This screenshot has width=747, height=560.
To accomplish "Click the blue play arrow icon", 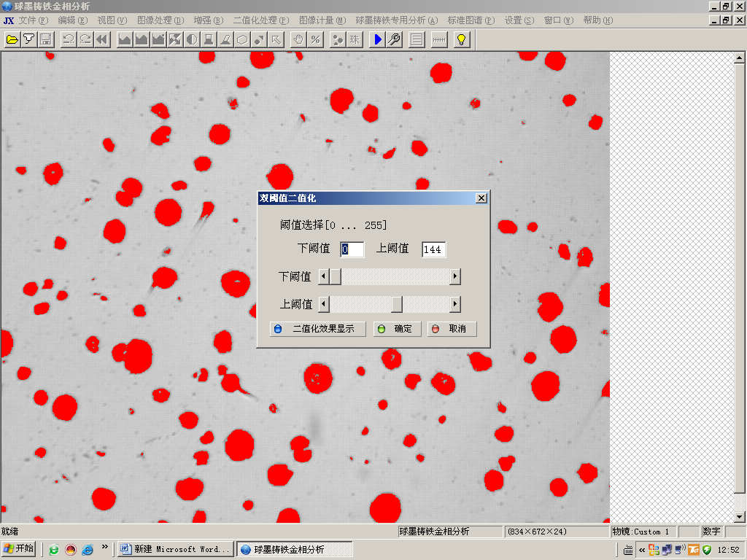I will (x=377, y=39).
